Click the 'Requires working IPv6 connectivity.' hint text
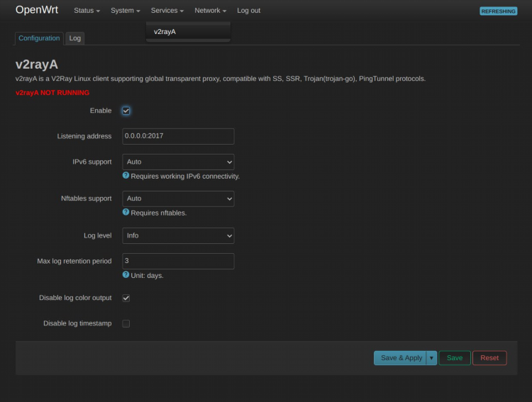This screenshot has width=532, height=402. coord(185,177)
